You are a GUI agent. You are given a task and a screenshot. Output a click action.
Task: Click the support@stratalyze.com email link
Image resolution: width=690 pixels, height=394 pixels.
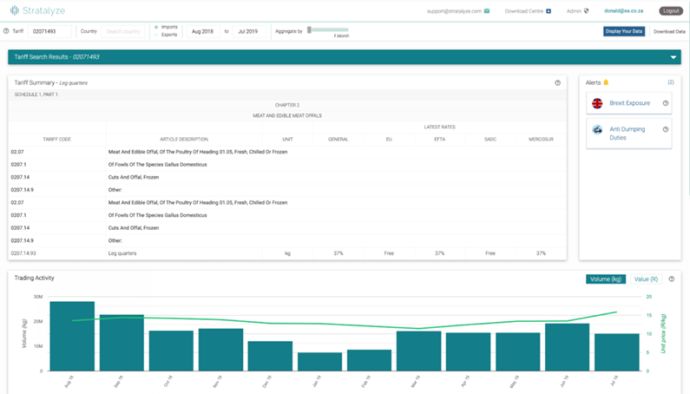pyautogui.click(x=454, y=11)
